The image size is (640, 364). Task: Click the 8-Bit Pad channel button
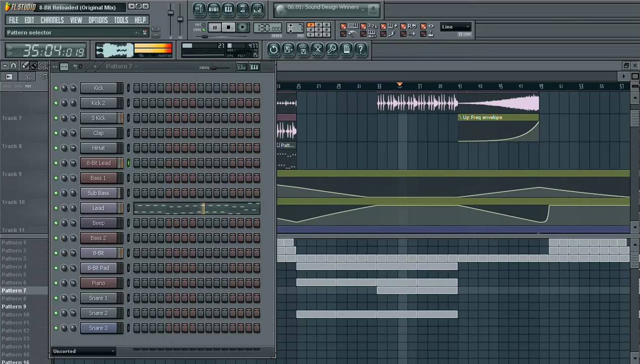(x=99, y=268)
